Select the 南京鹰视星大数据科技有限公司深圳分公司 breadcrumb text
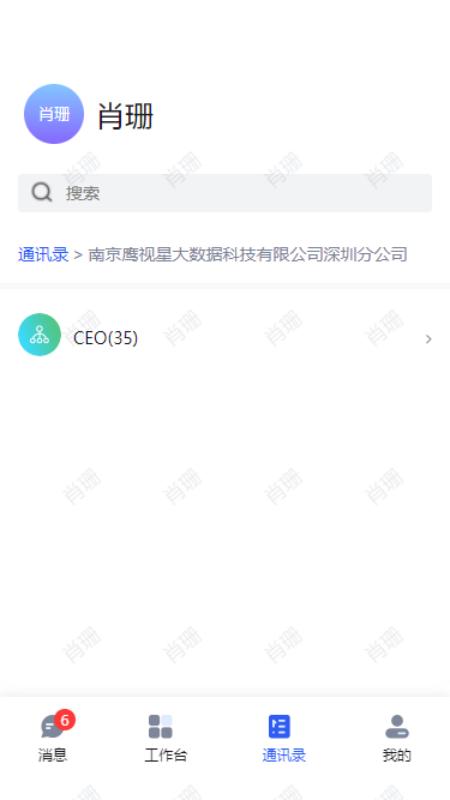The image size is (450, 800). pyautogui.click(x=248, y=254)
